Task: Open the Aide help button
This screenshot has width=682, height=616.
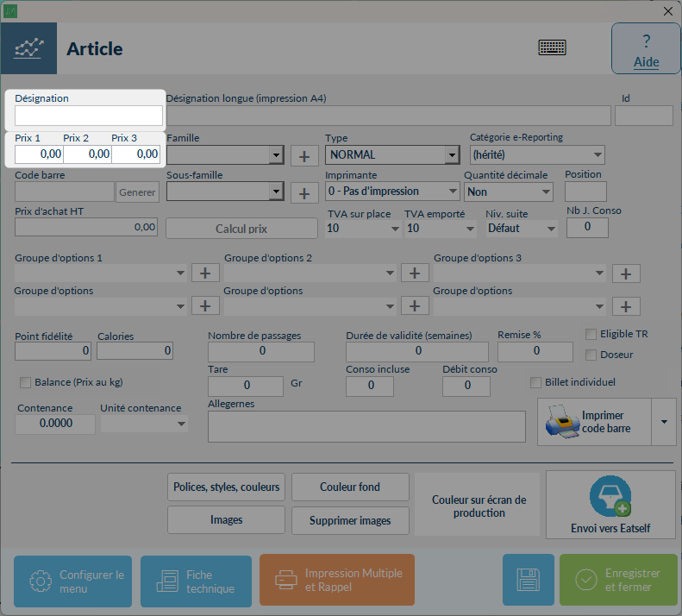Action: click(646, 49)
